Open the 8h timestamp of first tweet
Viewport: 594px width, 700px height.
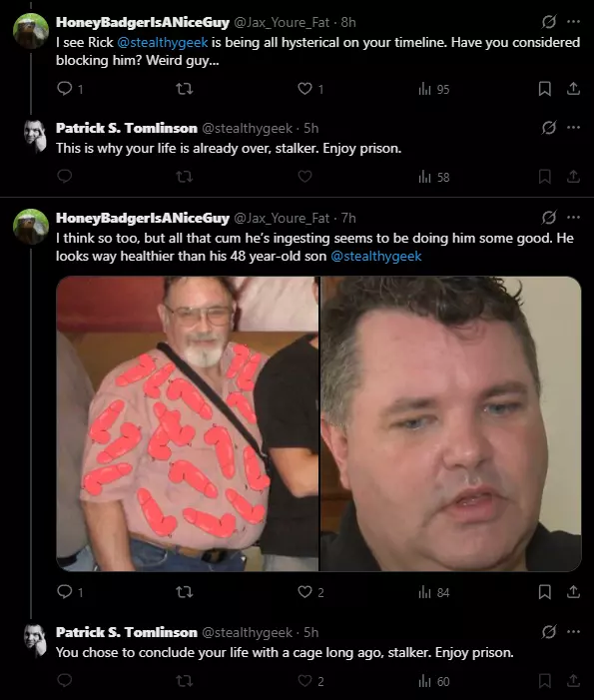(348, 22)
